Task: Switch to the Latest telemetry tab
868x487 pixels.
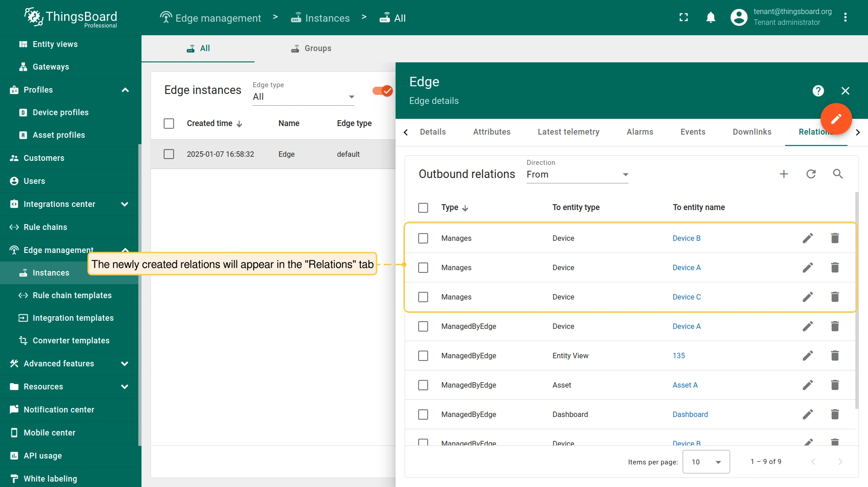Action: click(568, 132)
